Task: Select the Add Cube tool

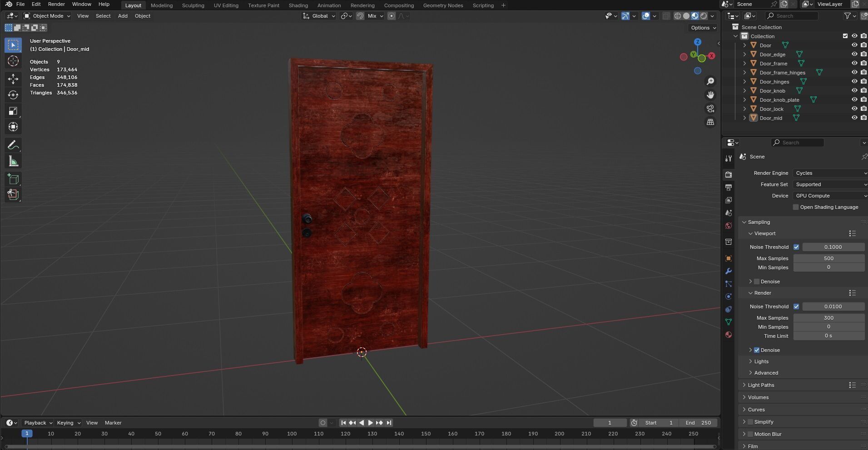Action: tap(13, 179)
